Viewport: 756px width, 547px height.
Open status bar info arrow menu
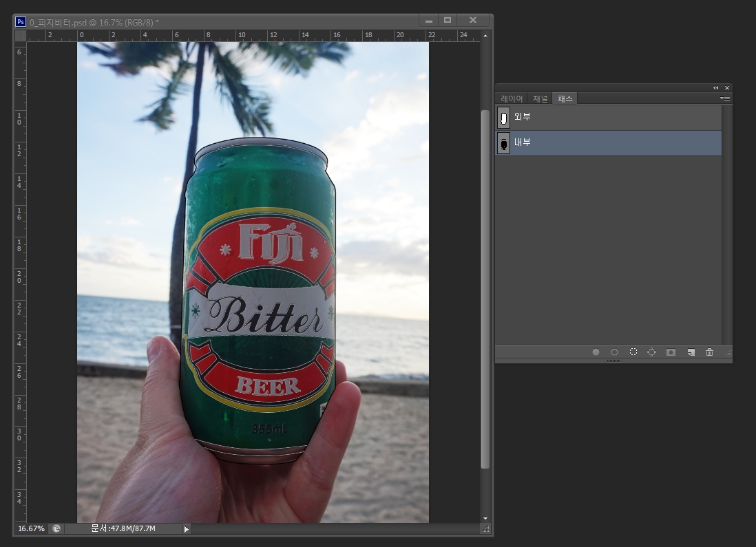click(187, 529)
